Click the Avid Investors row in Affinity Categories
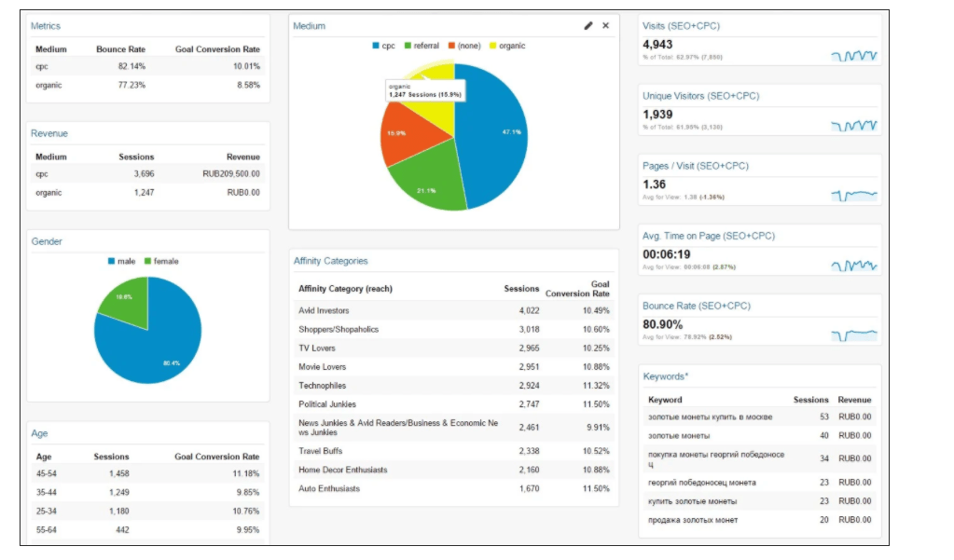 [323, 310]
